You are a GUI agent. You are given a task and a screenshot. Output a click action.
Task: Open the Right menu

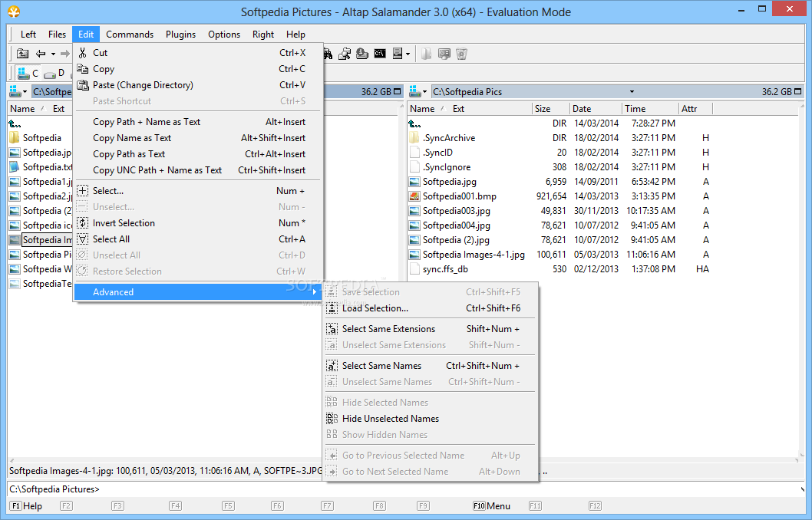point(263,35)
